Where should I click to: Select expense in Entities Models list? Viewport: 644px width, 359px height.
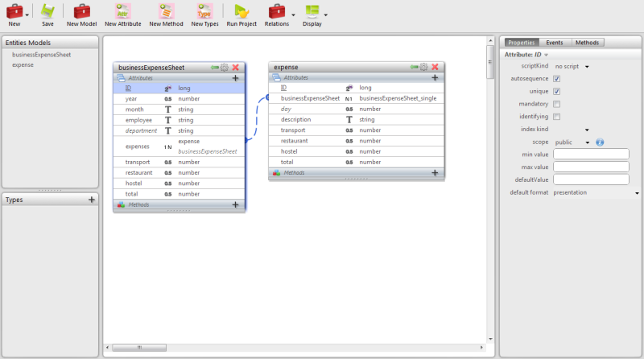[x=23, y=64]
